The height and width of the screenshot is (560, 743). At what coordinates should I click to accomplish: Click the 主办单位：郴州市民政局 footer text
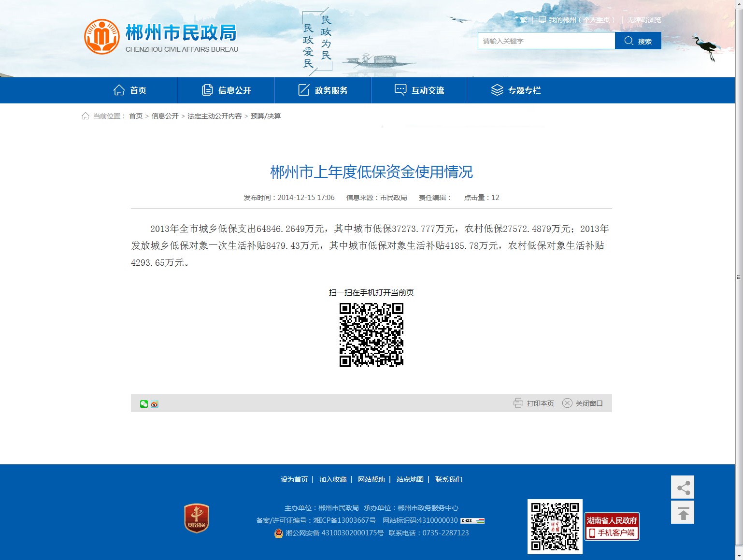pos(322,508)
